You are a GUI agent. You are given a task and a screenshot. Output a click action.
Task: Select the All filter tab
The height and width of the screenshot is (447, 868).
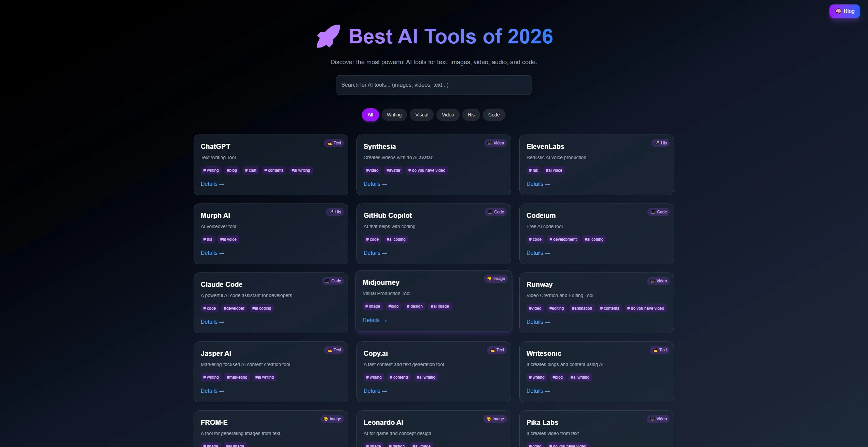point(370,115)
